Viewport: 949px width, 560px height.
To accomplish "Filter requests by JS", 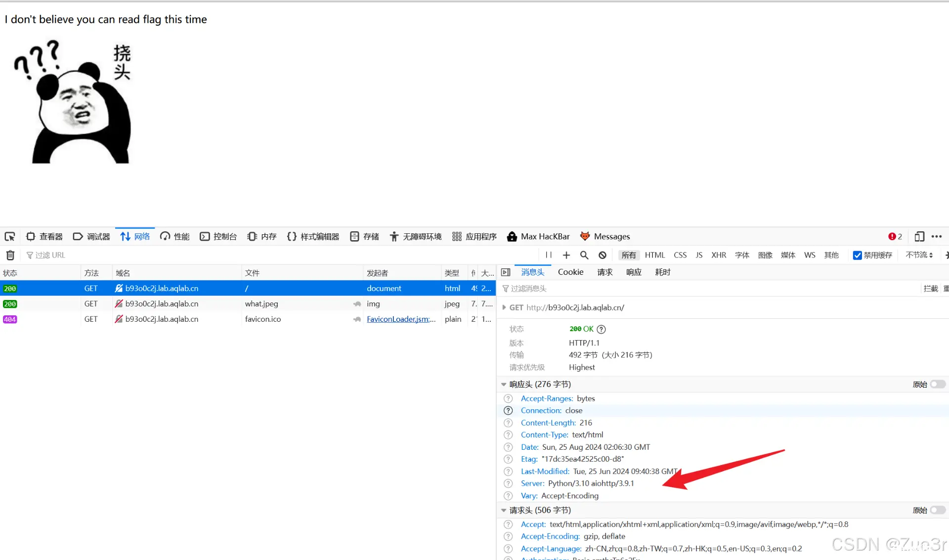I will coord(699,255).
